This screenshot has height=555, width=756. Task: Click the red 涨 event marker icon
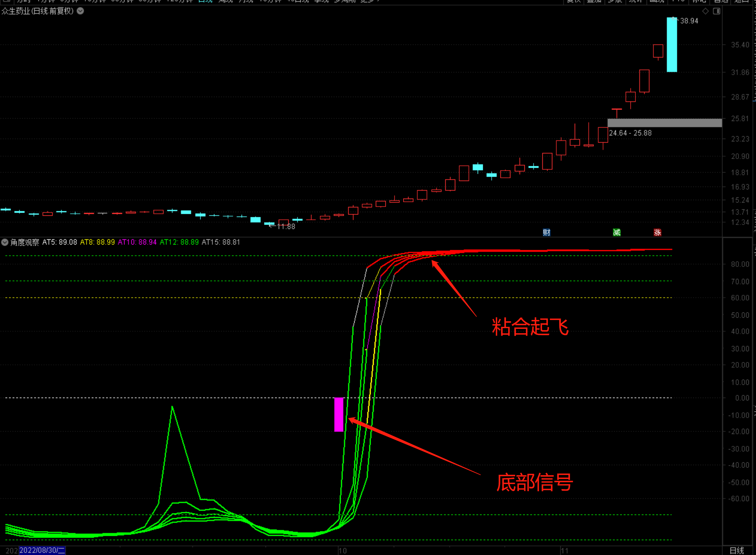[657, 233]
